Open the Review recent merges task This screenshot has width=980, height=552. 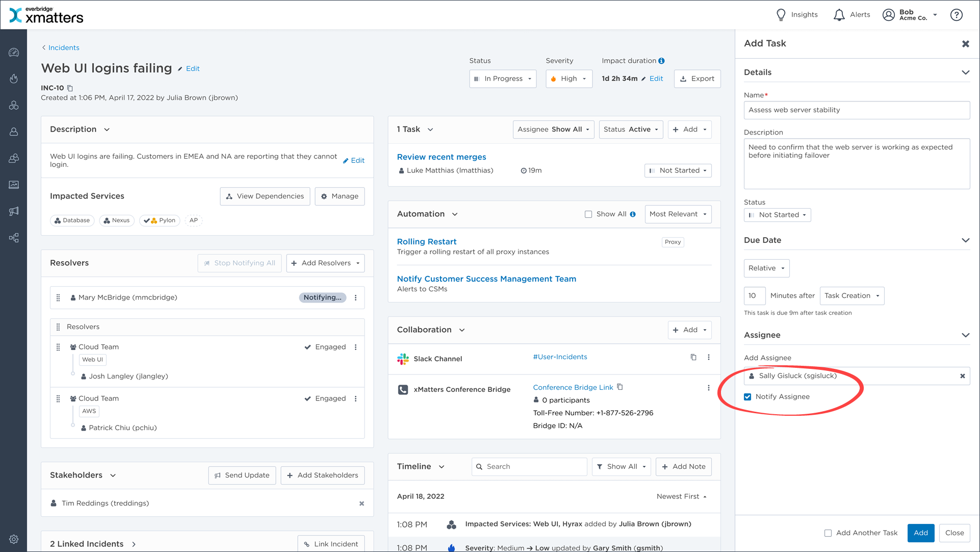click(x=442, y=157)
